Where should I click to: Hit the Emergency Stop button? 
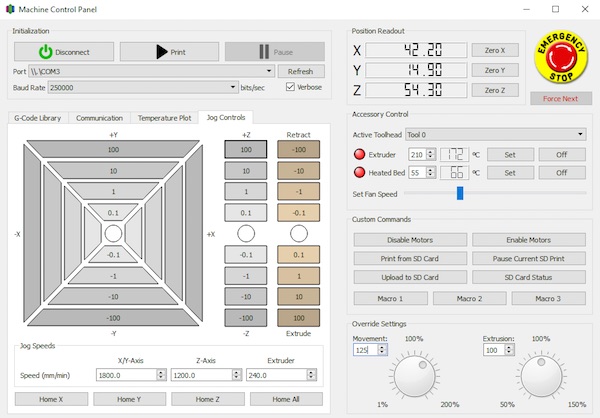tap(561, 57)
